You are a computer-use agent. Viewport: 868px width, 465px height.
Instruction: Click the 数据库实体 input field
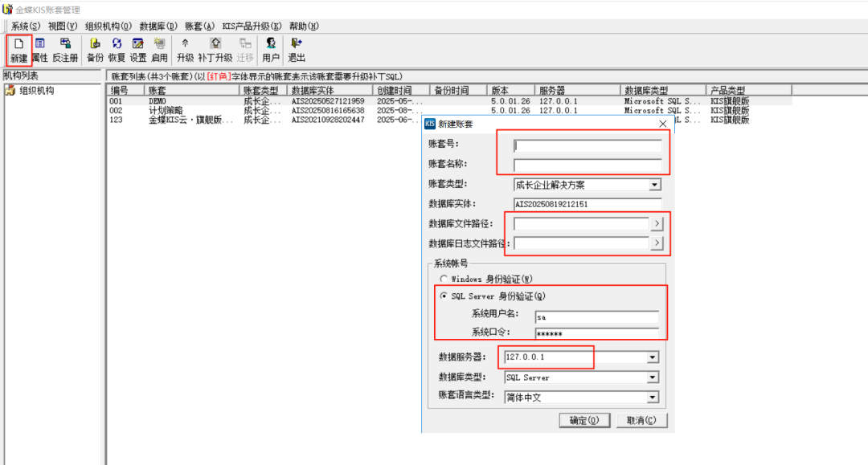[x=588, y=204]
